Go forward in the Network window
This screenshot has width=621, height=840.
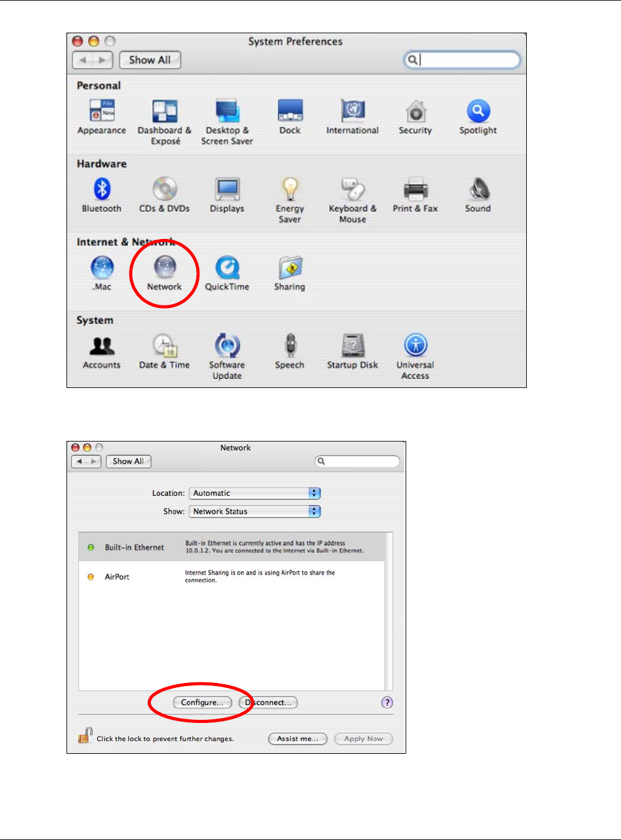click(94, 461)
